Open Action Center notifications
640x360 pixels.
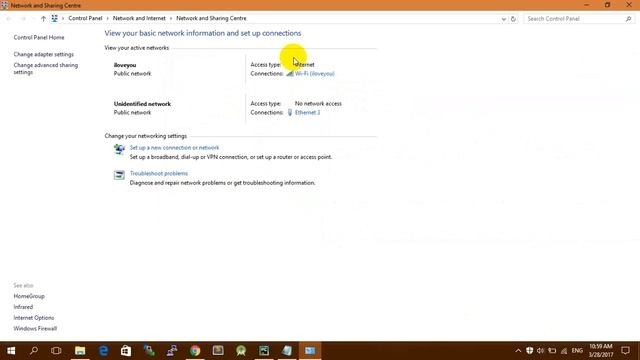[x=625, y=351]
